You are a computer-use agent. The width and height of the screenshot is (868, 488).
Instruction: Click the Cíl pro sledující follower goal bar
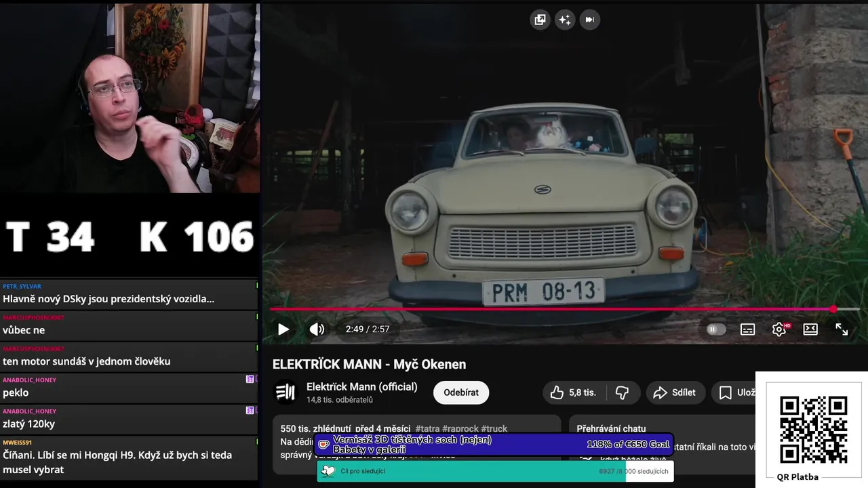(x=495, y=471)
